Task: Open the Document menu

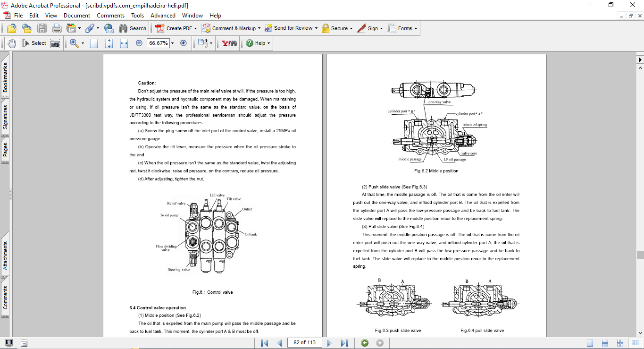Action: (77, 16)
